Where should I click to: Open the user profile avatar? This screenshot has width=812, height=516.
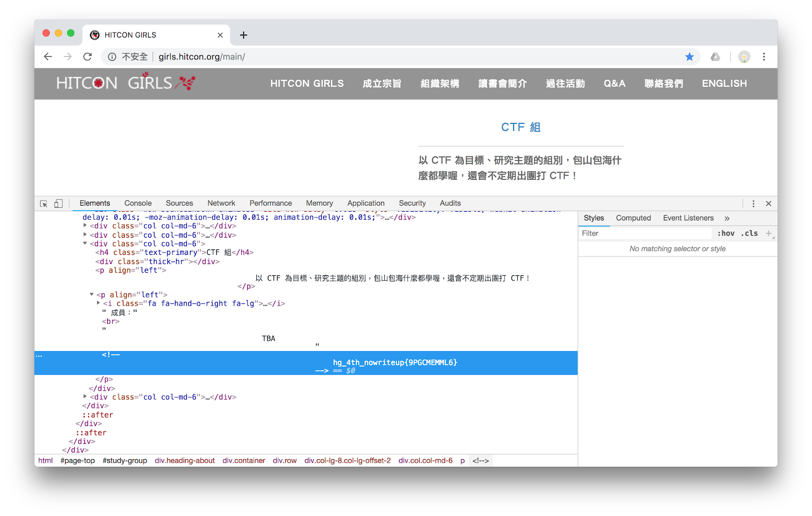tap(744, 57)
